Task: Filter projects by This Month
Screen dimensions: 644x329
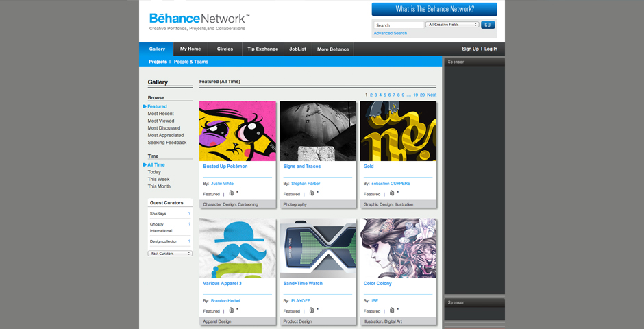Action: pos(160,186)
